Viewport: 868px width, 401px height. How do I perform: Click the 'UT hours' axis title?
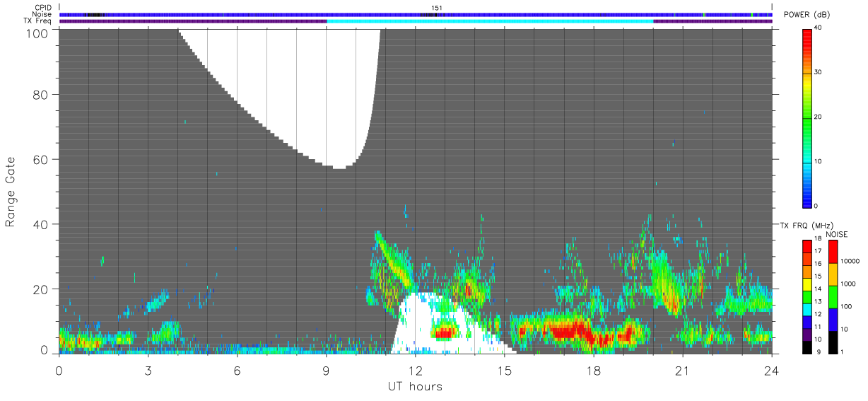click(x=415, y=386)
